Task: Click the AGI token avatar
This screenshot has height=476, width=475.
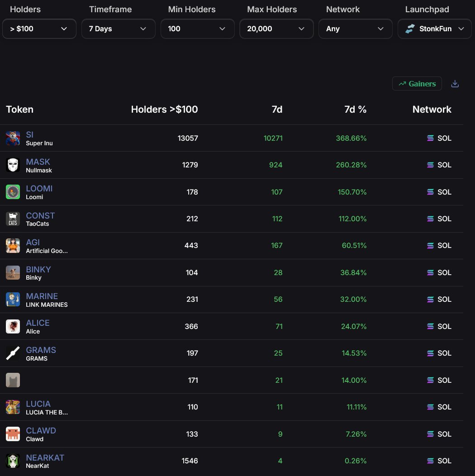Action: coord(13,246)
